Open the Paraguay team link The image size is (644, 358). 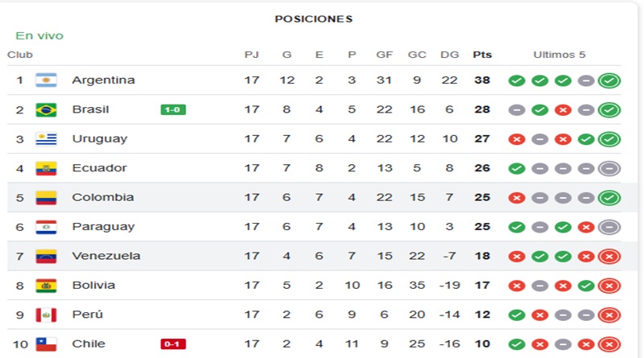[x=104, y=227]
